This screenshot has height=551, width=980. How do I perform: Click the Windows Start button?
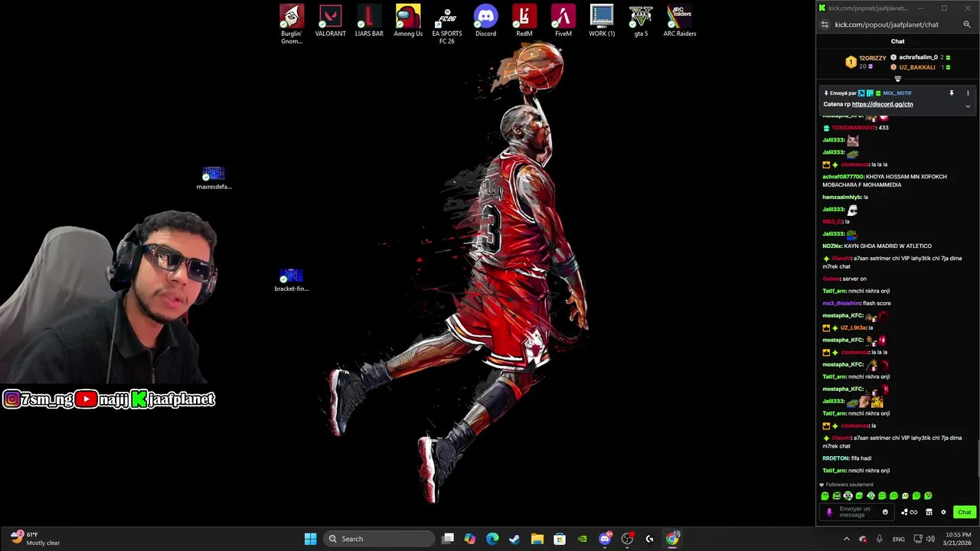[x=310, y=539]
